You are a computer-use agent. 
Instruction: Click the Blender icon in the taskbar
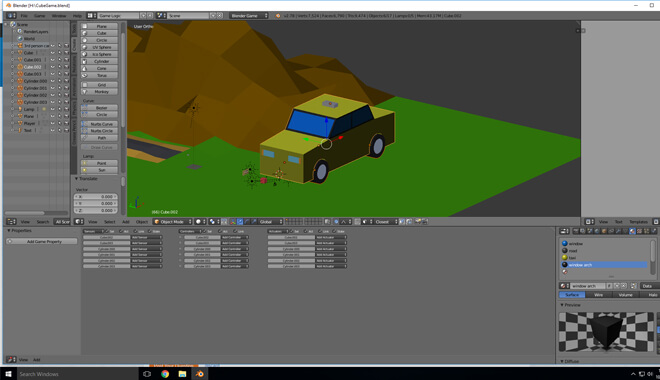click(x=200, y=374)
